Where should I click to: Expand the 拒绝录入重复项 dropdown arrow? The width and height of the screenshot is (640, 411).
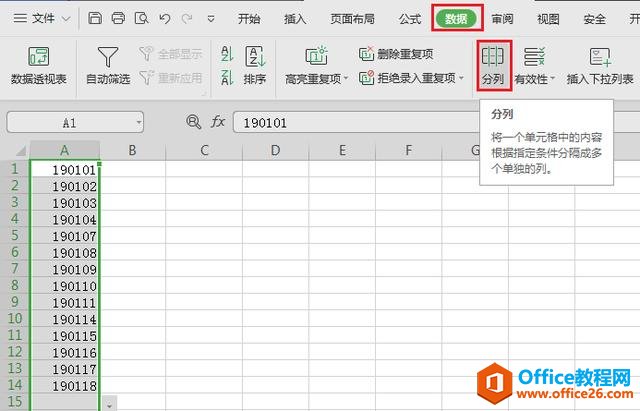[x=462, y=78]
